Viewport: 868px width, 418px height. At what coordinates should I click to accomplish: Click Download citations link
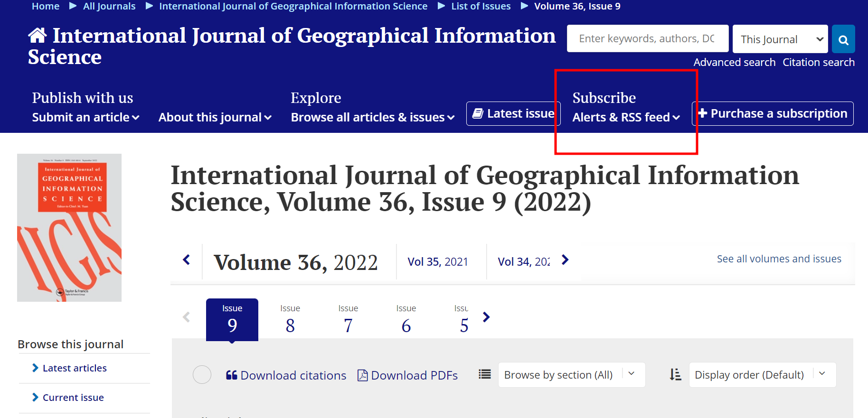pos(286,375)
